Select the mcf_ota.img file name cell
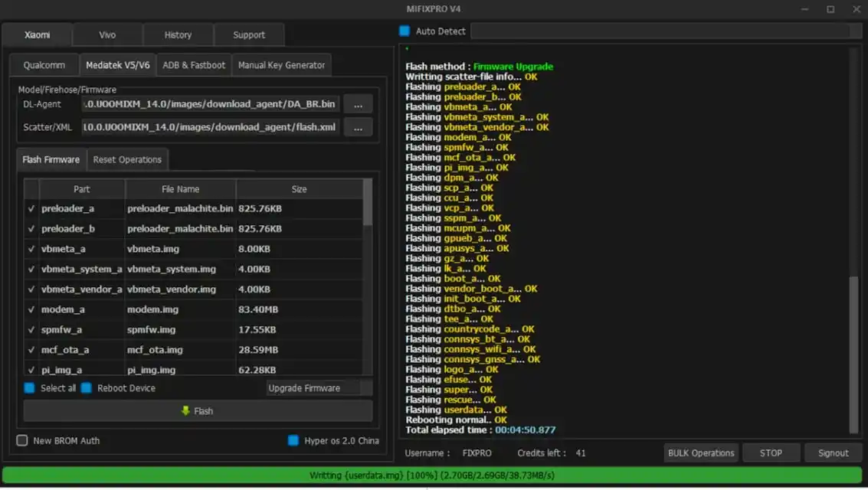 [180, 350]
